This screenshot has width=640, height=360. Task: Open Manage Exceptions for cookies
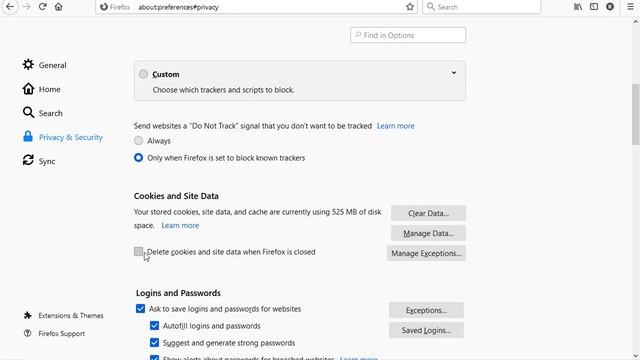(x=426, y=253)
